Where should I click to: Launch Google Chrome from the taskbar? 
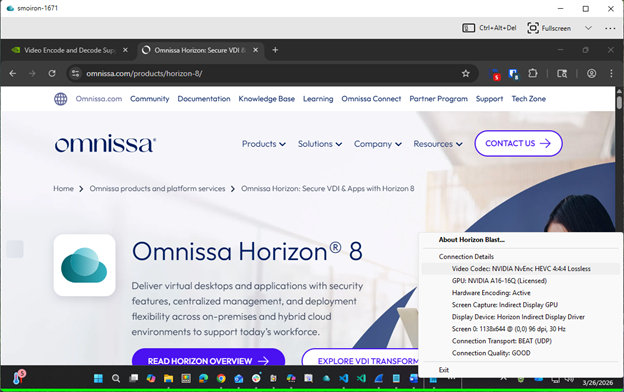coord(221,378)
